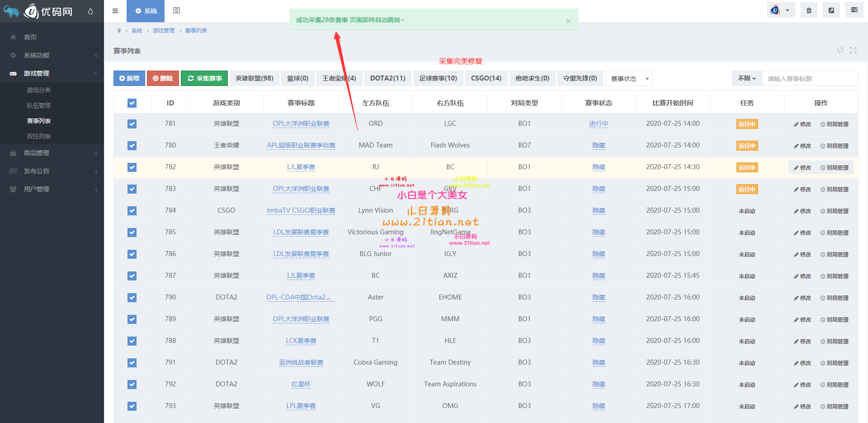Open the 不限 search scope dropdown
868x423 pixels.
(746, 78)
